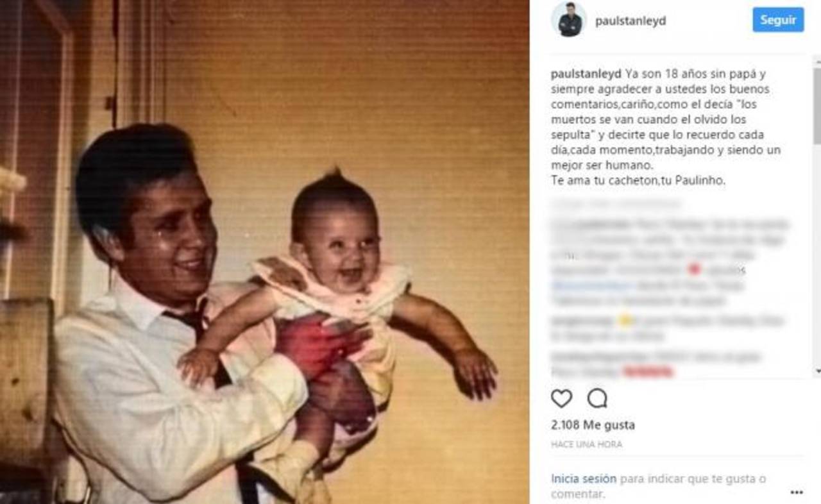Open the three-dot more options menu
821x504 pixels.
click(797, 492)
